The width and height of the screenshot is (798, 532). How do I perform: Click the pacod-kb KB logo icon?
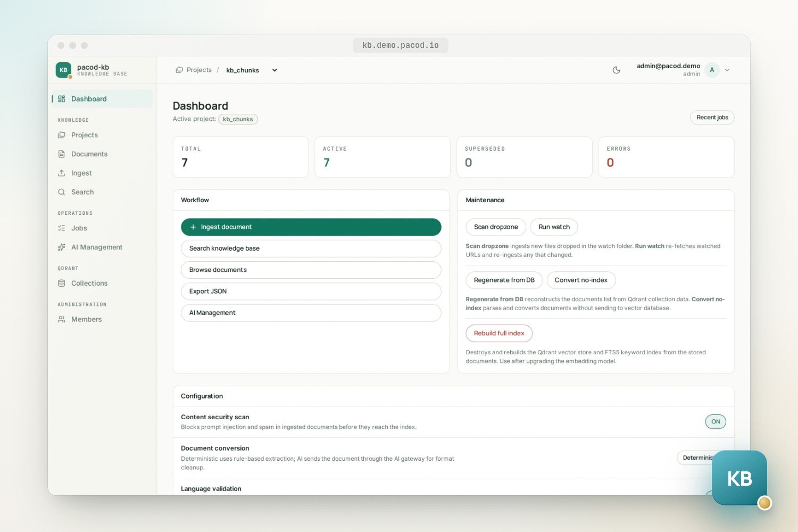pos(63,70)
